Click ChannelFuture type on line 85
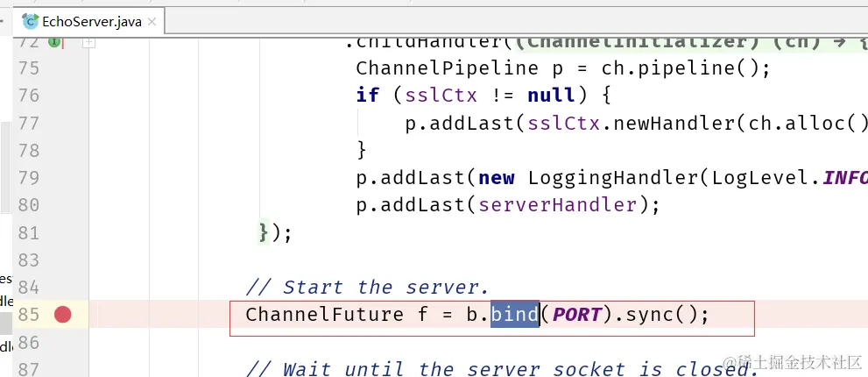The height and width of the screenshot is (377, 868). tap(324, 315)
